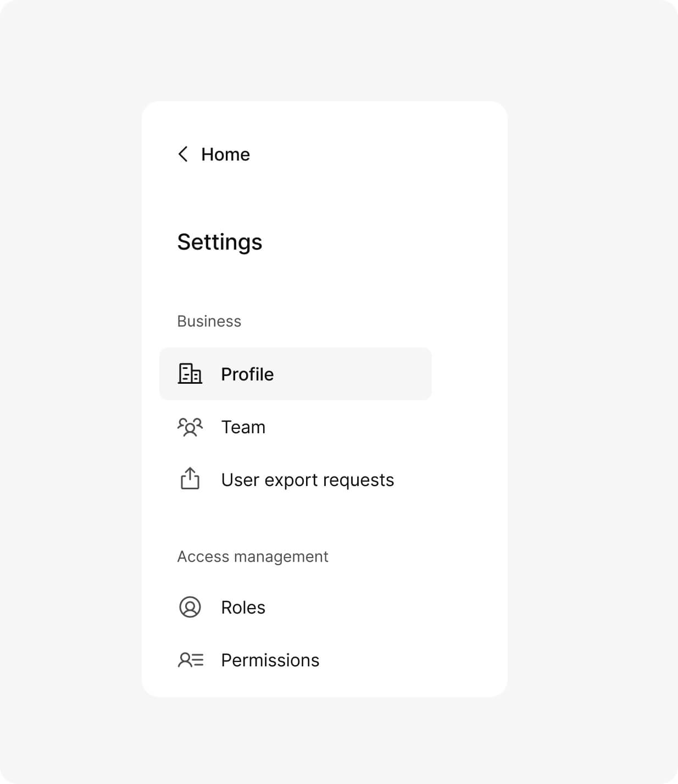Click the back chevron beside Home
This screenshot has width=678, height=784.
pyautogui.click(x=183, y=154)
